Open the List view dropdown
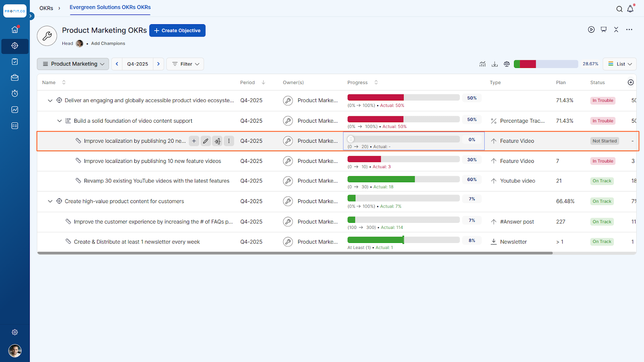Viewport: 644px width, 362px height. tap(620, 64)
